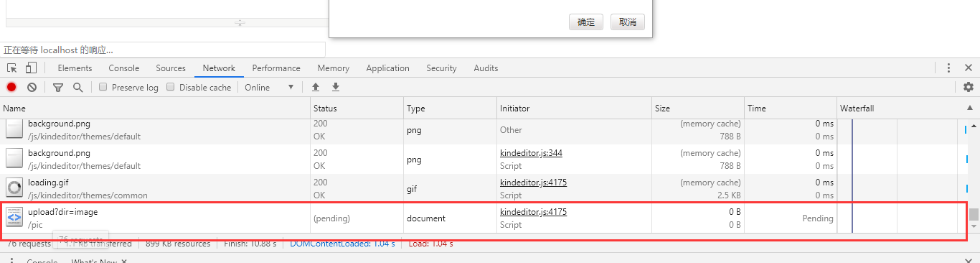This screenshot has width=980, height=263.
Task: Stop recording network log red button
Action: click(x=11, y=87)
